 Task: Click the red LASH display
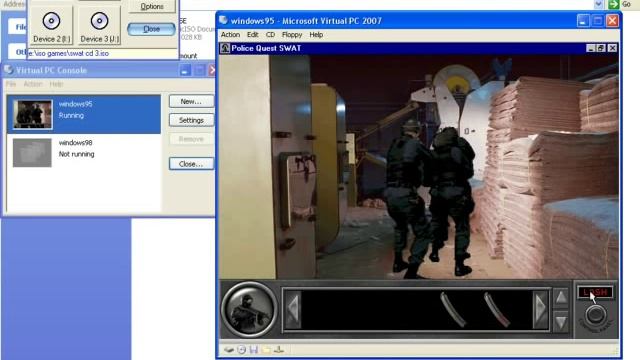click(595, 292)
